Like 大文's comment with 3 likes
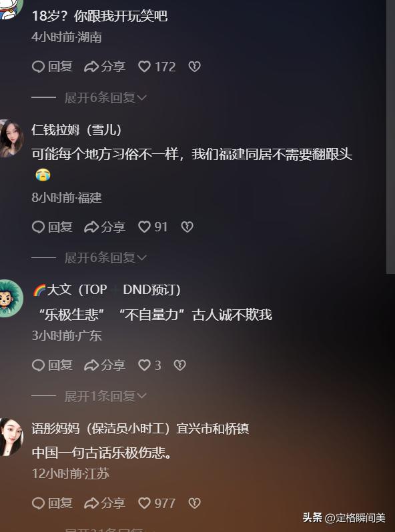This screenshot has height=532, width=395. [x=149, y=365]
